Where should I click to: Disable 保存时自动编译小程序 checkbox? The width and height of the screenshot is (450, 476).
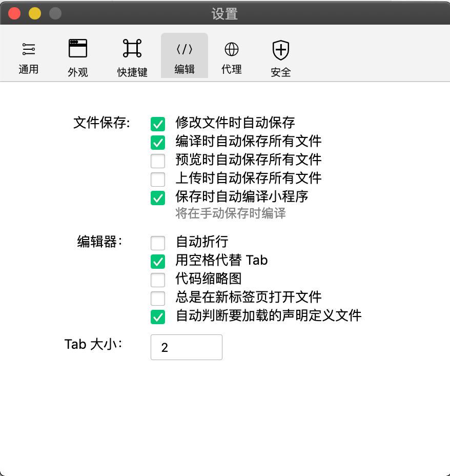158,198
